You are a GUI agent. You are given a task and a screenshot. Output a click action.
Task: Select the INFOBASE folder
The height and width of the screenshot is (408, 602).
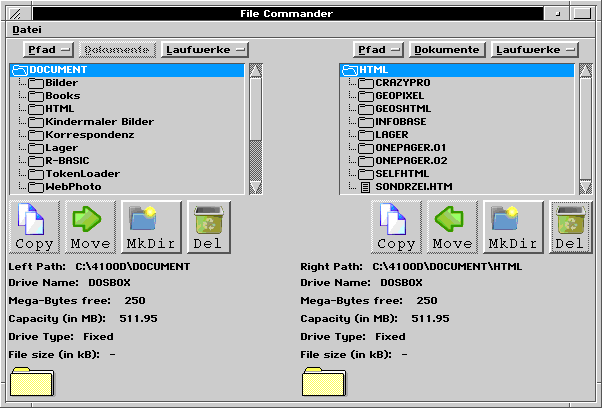[457, 122]
